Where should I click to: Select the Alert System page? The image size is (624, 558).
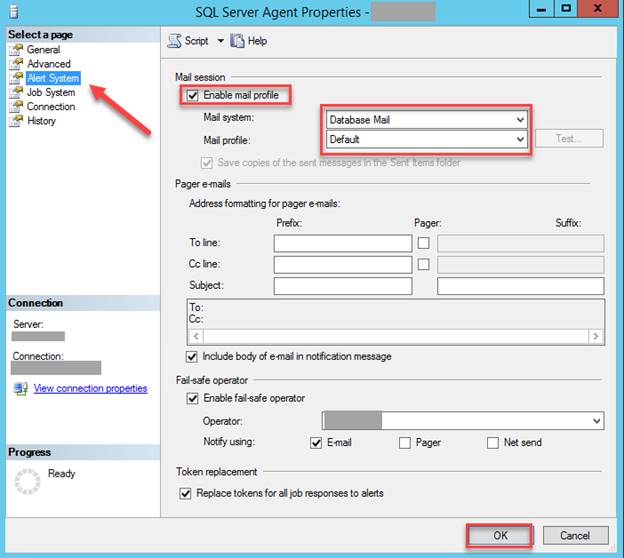click(53, 78)
